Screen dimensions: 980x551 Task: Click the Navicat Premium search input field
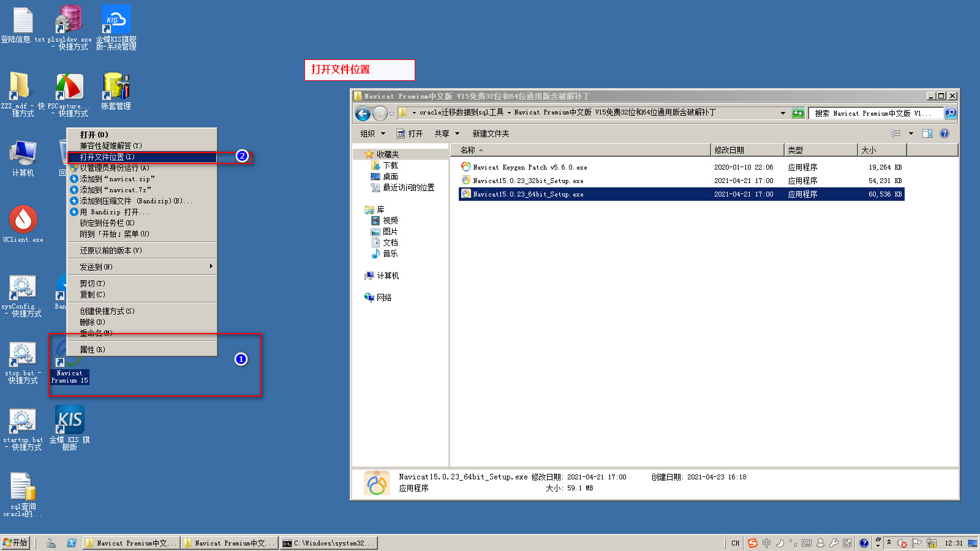click(875, 113)
